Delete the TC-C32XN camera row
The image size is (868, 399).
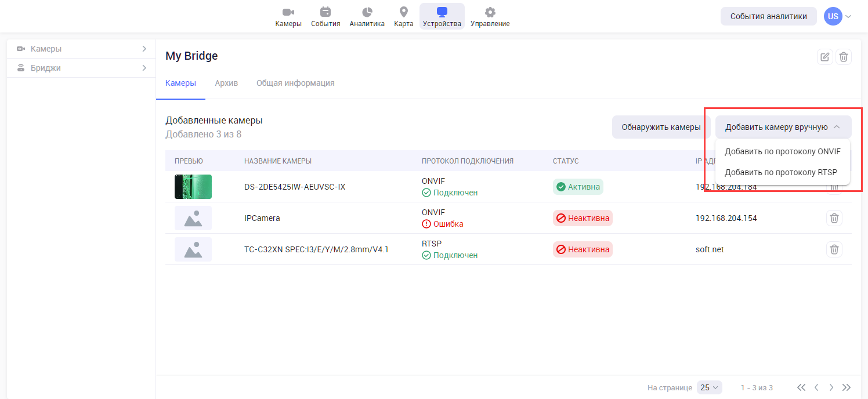point(834,249)
